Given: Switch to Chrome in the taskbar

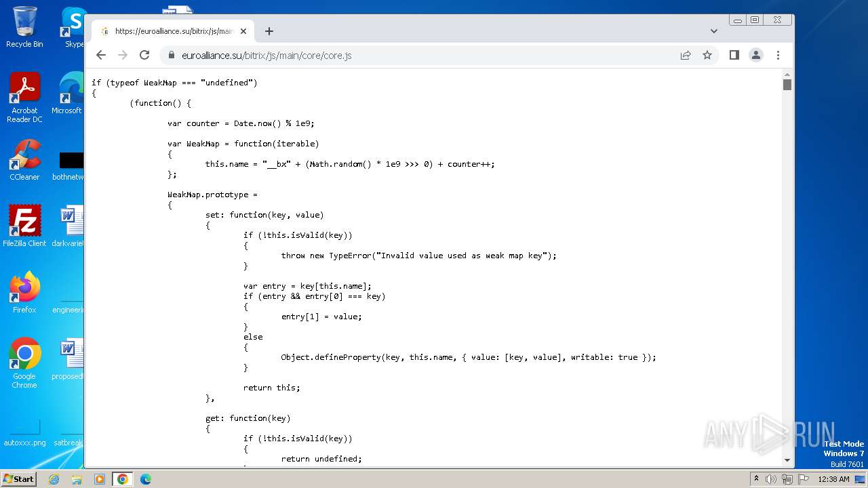Looking at the screenshot, I should [x=123, y=479].
